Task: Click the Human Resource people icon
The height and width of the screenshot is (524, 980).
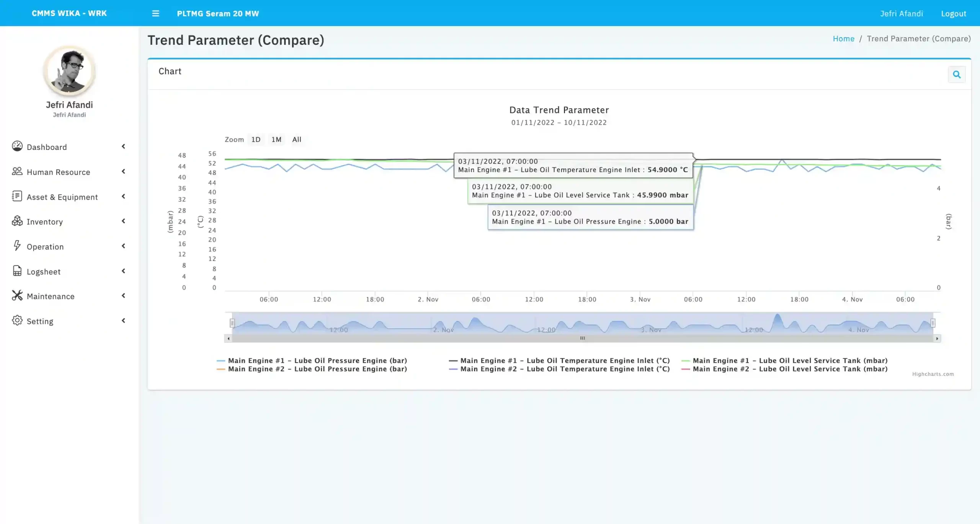Action: click(x=17, y=171)
